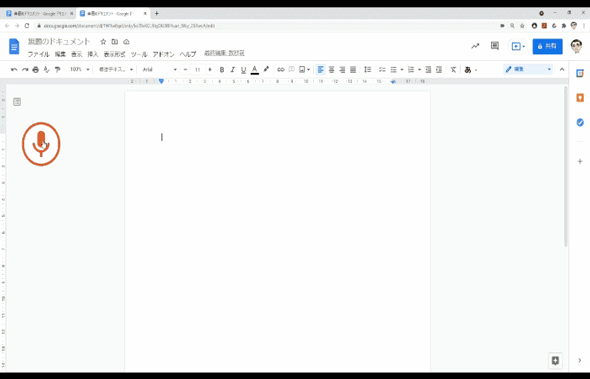
Task: Open the comment history icon
Action: [495, 46]
